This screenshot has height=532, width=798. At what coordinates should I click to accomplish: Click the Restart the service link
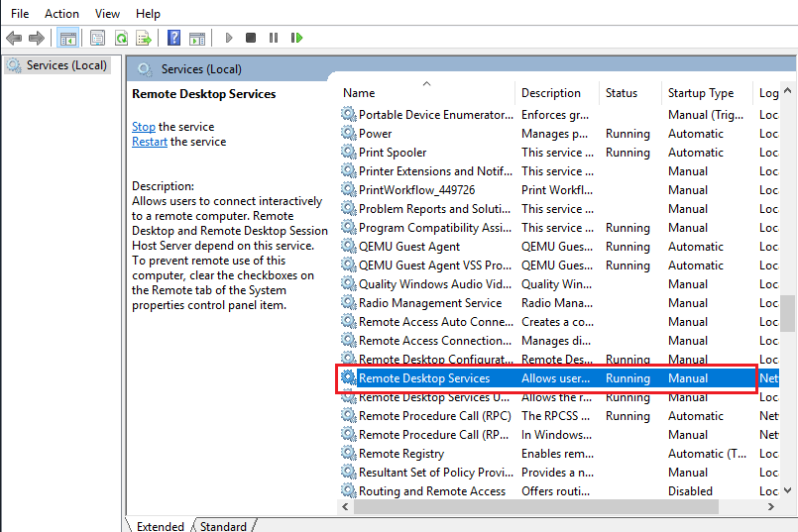(x=150, y=142)
